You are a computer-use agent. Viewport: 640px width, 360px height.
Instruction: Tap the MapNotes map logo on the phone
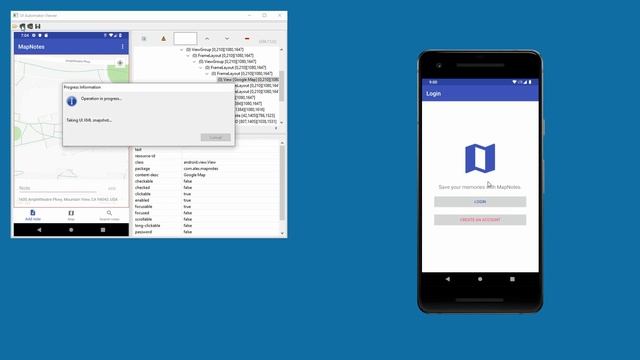[x=480, y=158]
